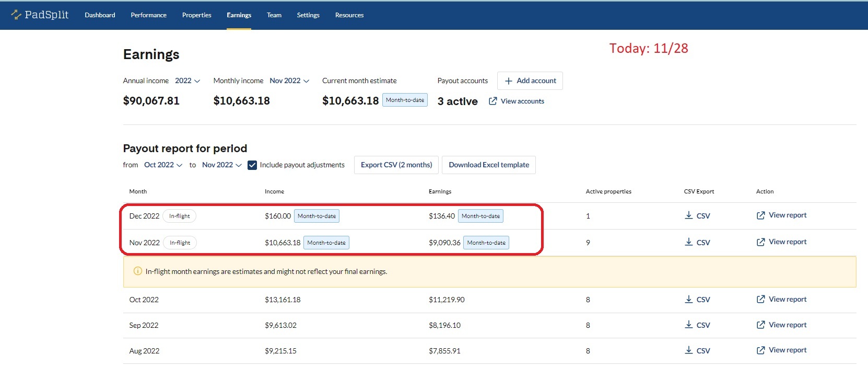Go to the Dashboard tab
Screen dimensions: 868x366
coord(100,15)
